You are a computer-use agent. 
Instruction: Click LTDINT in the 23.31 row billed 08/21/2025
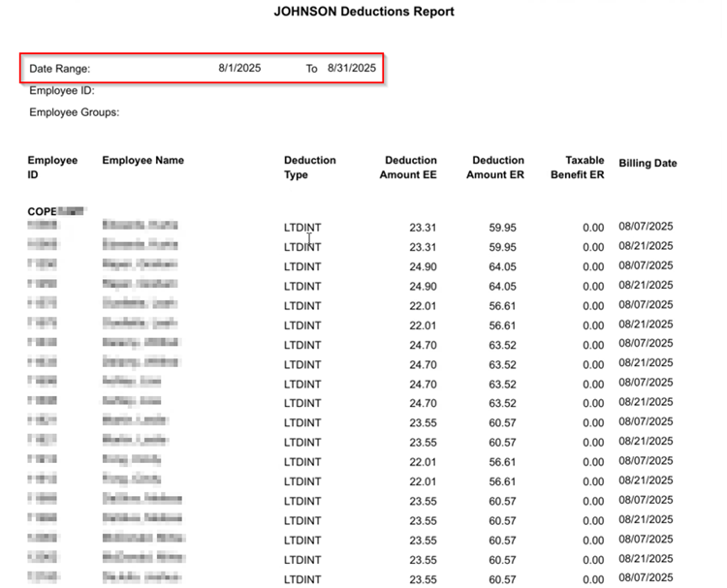(x=302, y=247)
